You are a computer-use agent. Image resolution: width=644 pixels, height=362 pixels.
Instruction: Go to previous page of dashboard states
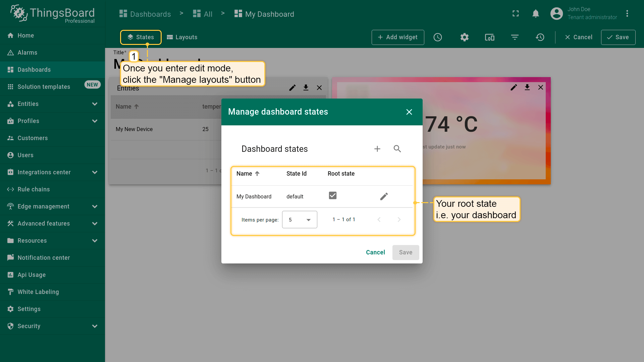click(x=379, y=220)
